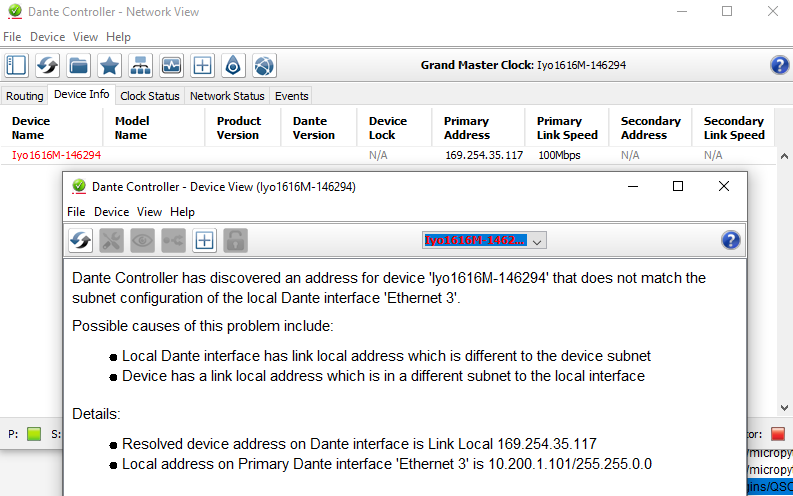Open the device selector dropdown Iyo1616M-1462...
793x496 pixels.
(484, 241)
